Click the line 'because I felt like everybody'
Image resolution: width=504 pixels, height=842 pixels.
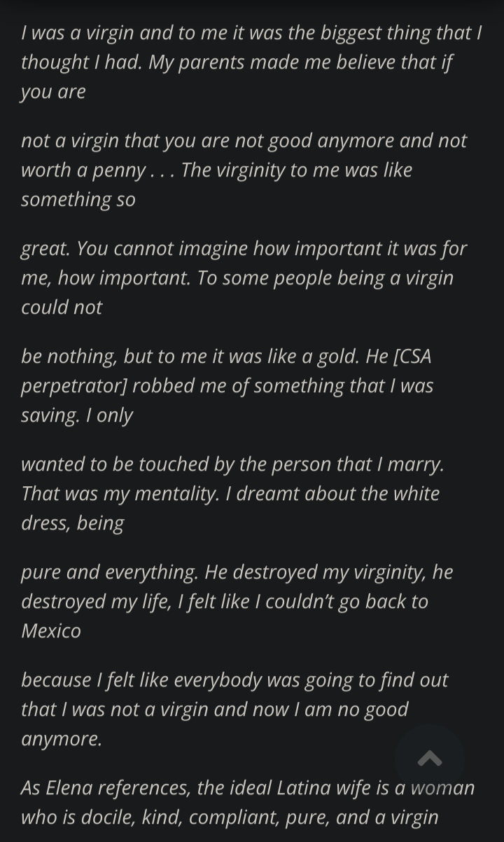234,679
